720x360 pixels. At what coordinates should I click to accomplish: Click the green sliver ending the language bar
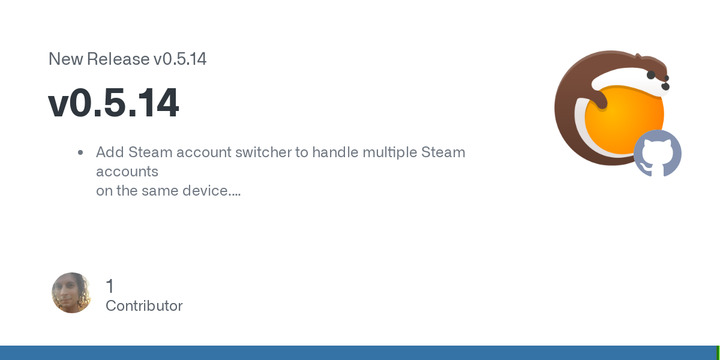click(718, 353)
